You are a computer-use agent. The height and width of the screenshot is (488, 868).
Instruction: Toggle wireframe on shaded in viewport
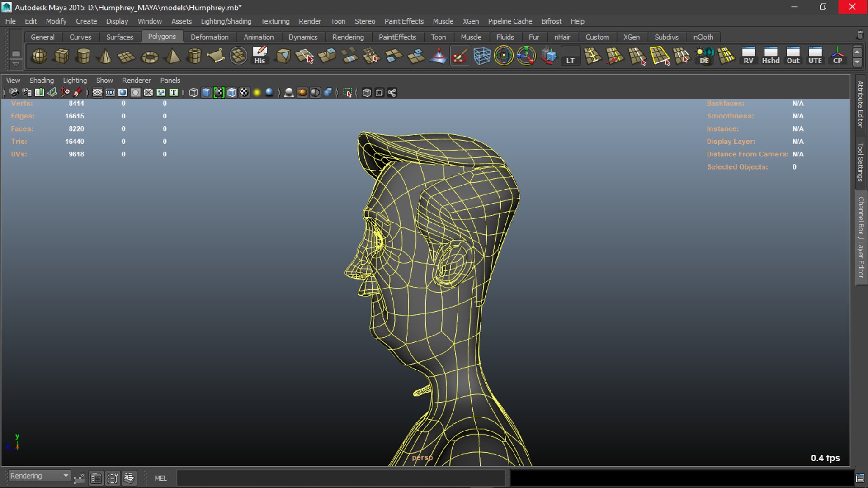click(x=231, y=93)
